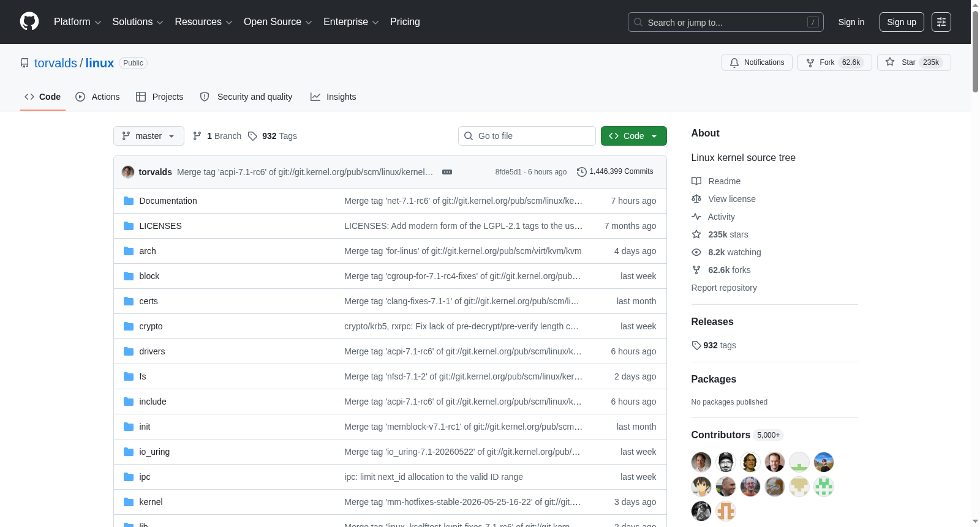The image size is (980, 527).
Task: Expand the Platform menu
Action: pos(78,22)
